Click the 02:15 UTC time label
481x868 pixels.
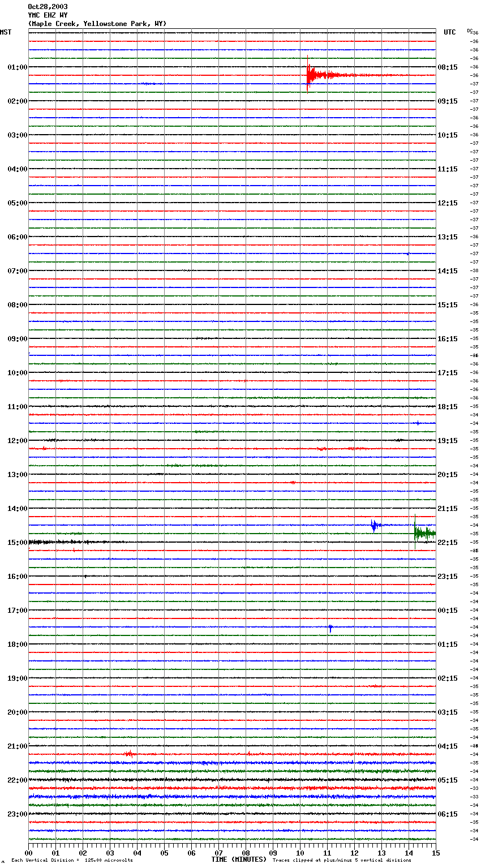[448, 678]
